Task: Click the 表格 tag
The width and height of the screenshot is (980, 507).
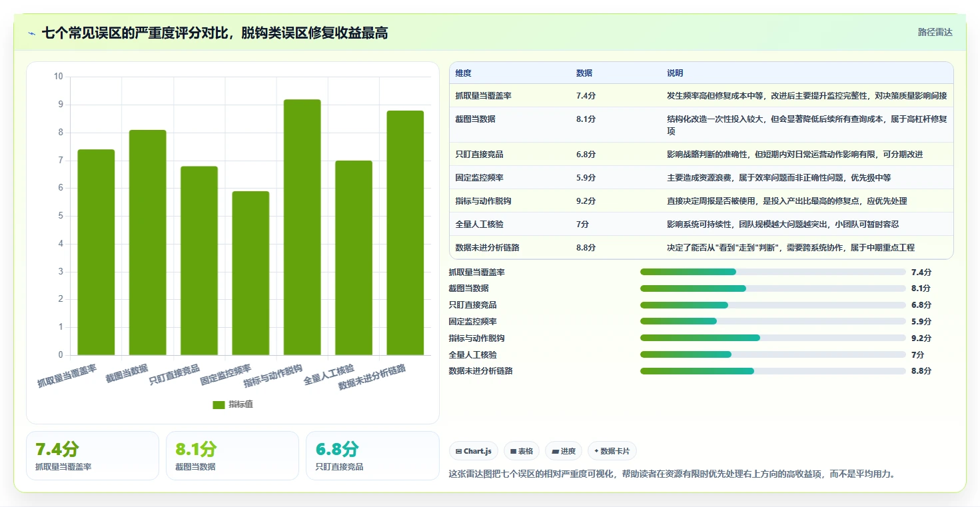Action: (x=521, y=451)
